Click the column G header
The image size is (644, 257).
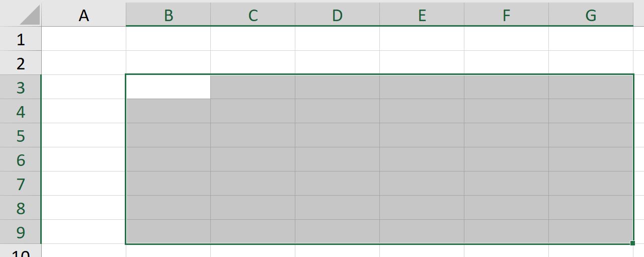[x=591, y=16]
